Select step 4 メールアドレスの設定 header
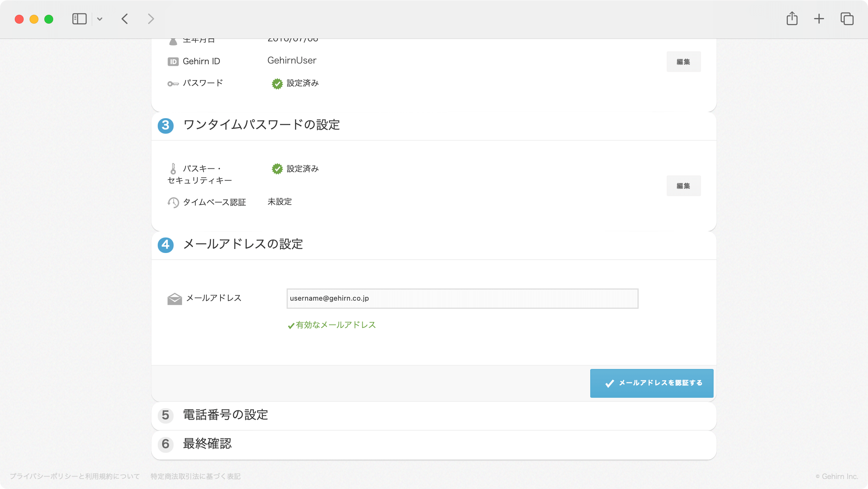 point(243,244)
